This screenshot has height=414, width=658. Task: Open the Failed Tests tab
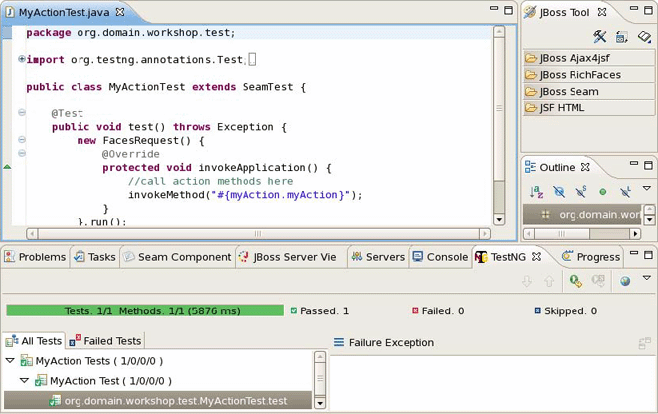point(106,341)
